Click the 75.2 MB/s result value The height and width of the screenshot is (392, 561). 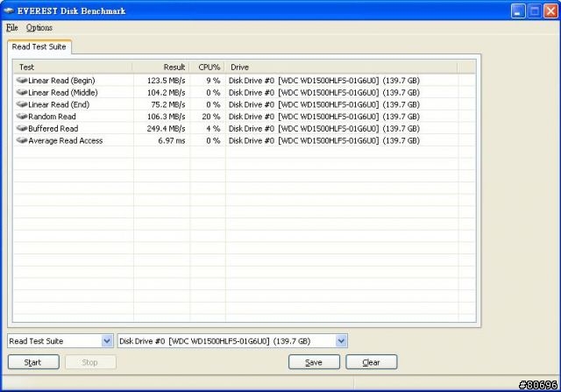[x=168, y=104]
